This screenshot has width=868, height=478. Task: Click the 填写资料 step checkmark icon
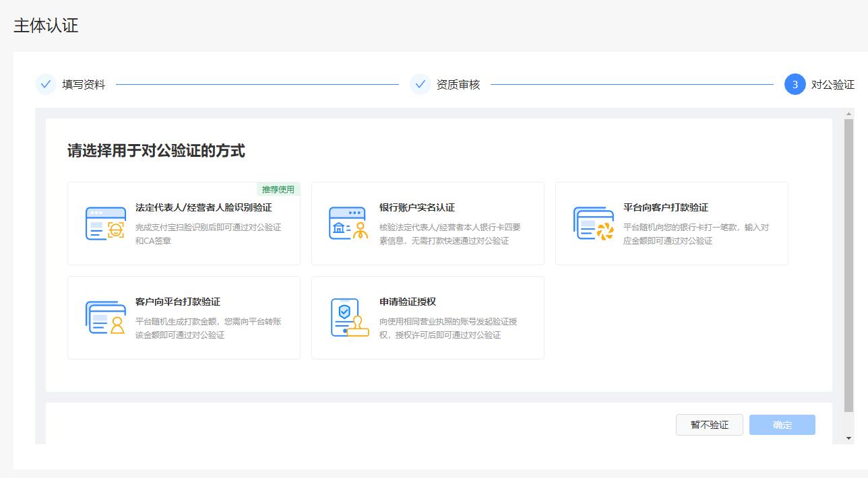pyautogui.click(x=46, y=84)
